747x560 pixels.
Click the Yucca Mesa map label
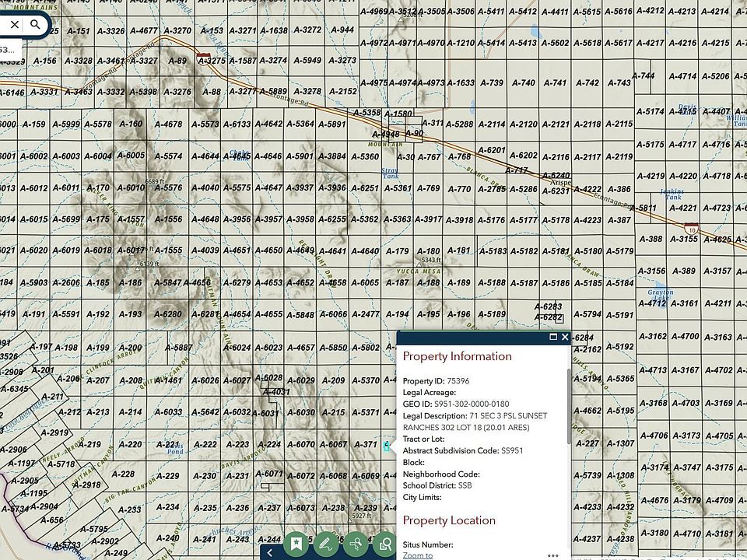coord(419,271)
